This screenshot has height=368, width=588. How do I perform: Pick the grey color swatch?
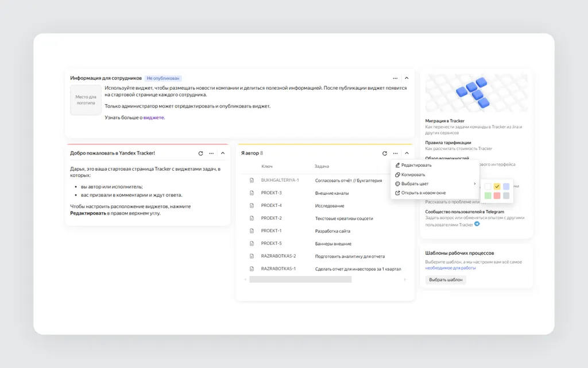[506, 195]
